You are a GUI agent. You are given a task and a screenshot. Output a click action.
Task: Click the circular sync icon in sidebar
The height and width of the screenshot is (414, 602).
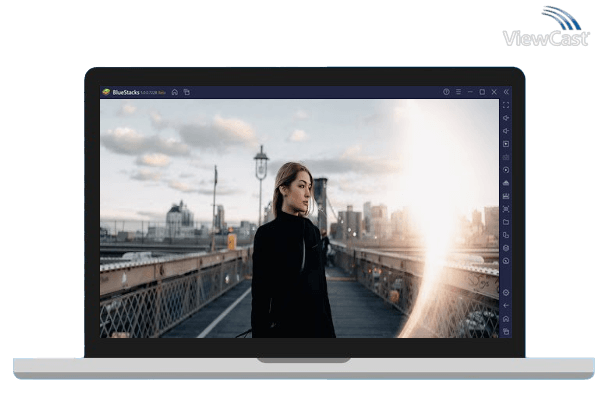coord(506,170)
